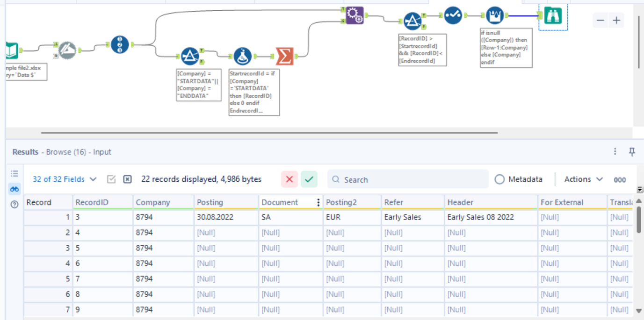Image resolution: width=644 pixels, height=320 pixels.
Task: Toggle the red X data quality filter
Action: click(288, 179)
